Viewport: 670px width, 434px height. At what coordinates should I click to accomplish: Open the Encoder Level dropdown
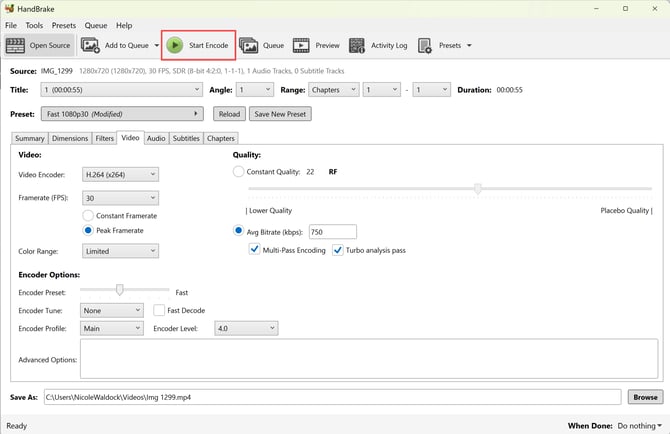point(246,328)
